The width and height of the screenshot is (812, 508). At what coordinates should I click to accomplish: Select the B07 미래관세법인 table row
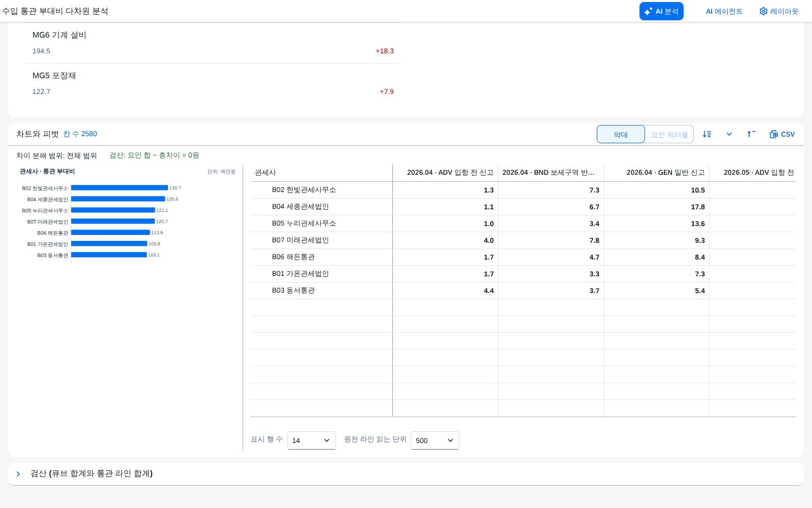[x=523, y=240]
